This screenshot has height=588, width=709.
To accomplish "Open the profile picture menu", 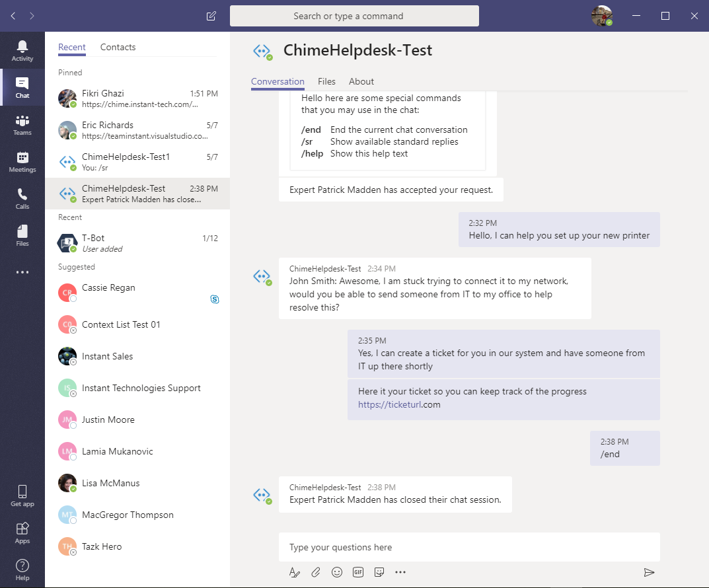I will click(602, 16).
